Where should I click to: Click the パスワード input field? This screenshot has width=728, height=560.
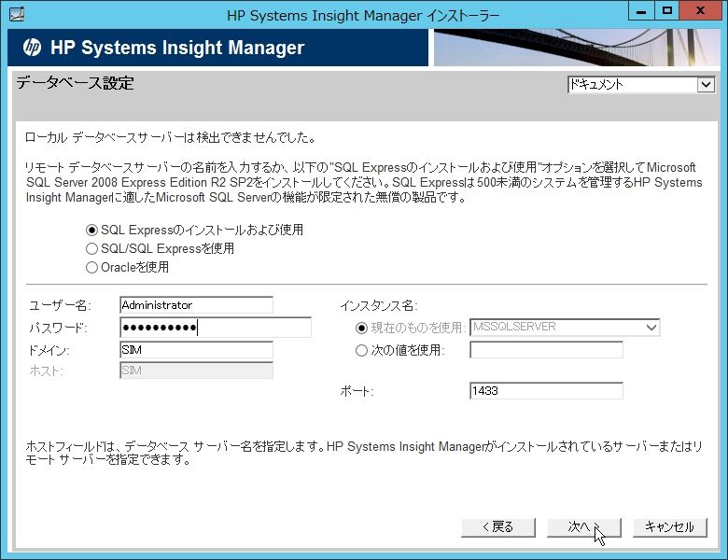[216, 328]
